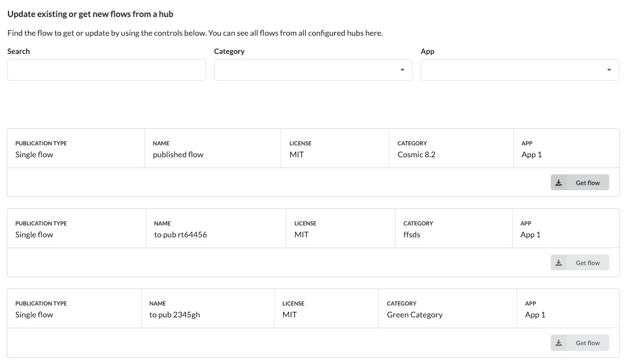Click the first row's Single flow type
Image resolution: width=628 pixels, height=364 pixels.
pyautogui.click(x=34, y=155)
